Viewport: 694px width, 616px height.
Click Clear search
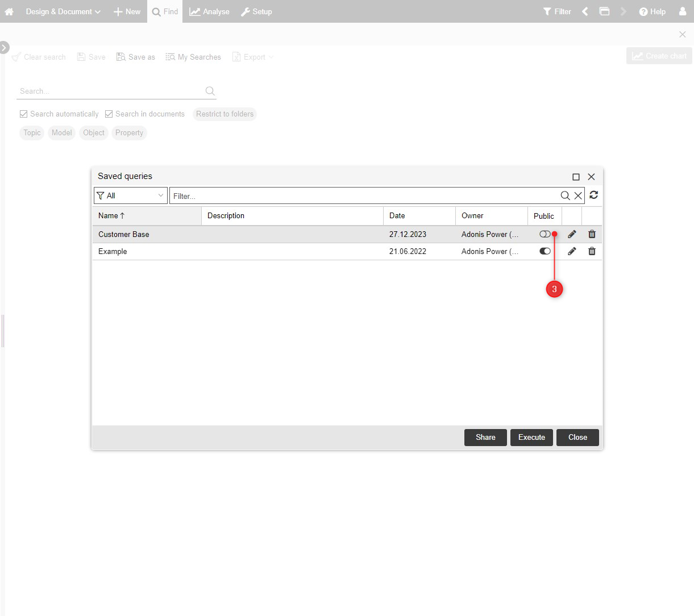[39, 57]
